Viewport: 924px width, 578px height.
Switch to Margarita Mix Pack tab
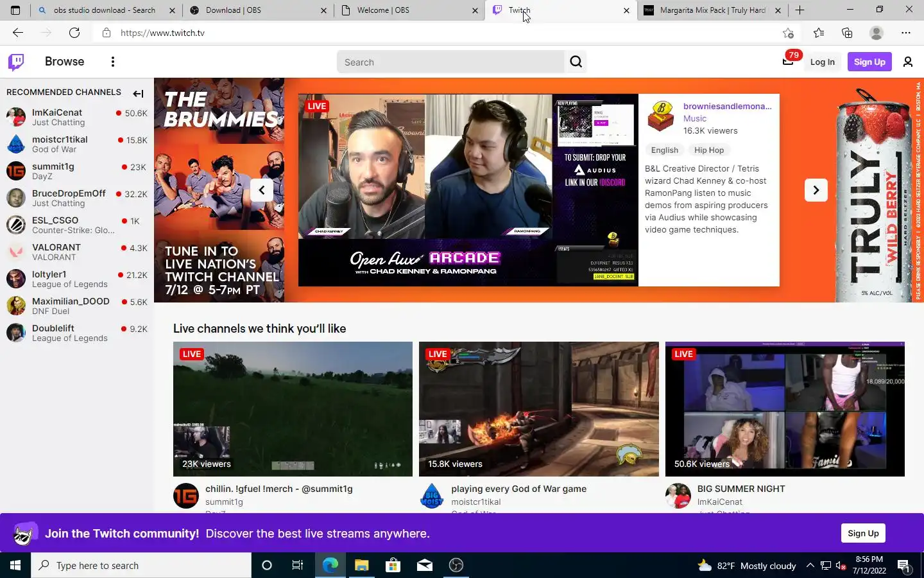click(712, 10)
